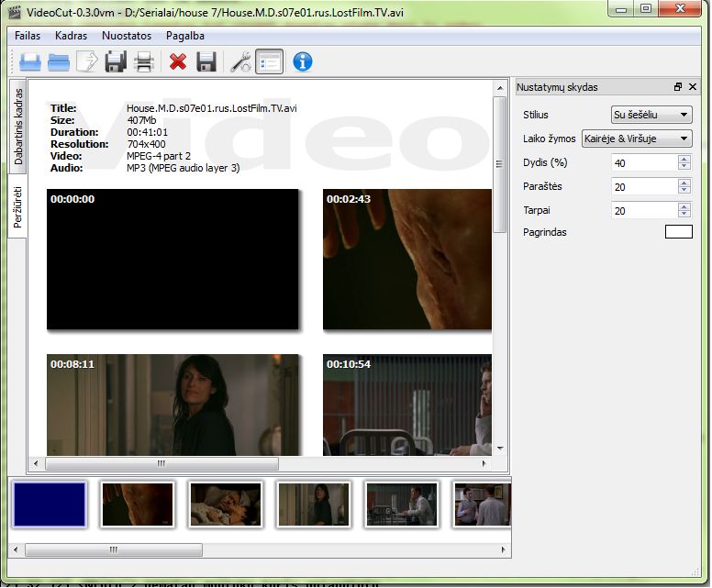The height and width of the screenshot is (588, 712).
Task: Click the audio value MP3 (MPEG audio layer 3)
Action: (183, 168)
